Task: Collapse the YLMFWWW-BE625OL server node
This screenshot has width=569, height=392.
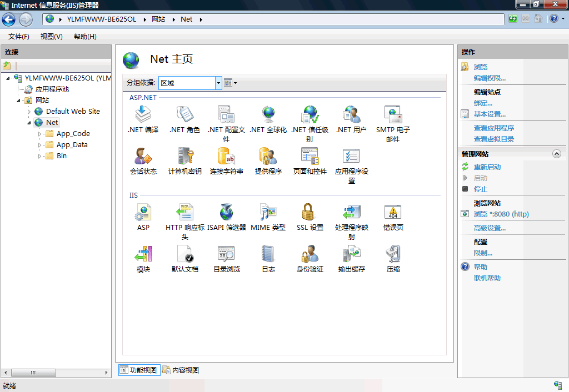Action: [8, 78]
